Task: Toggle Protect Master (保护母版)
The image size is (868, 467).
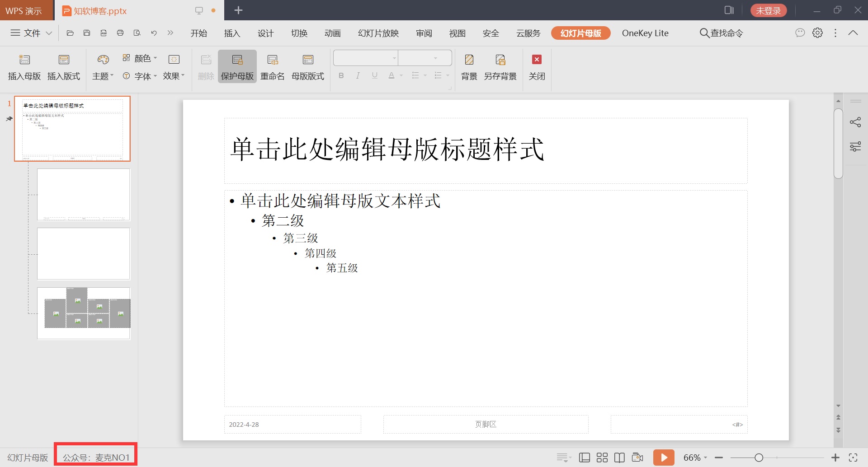Action: (x=237, y=66)
